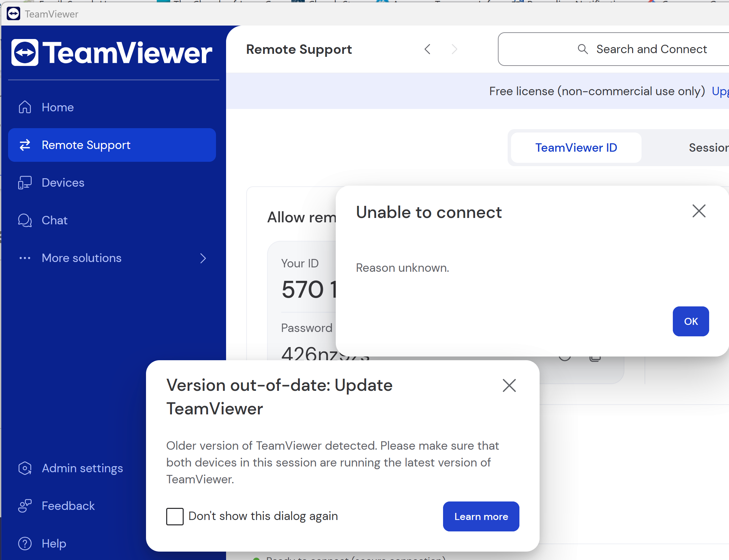Screen dimensions: 729x560
Task: Click the Admin settings gear icon
Action: (25, 468)
